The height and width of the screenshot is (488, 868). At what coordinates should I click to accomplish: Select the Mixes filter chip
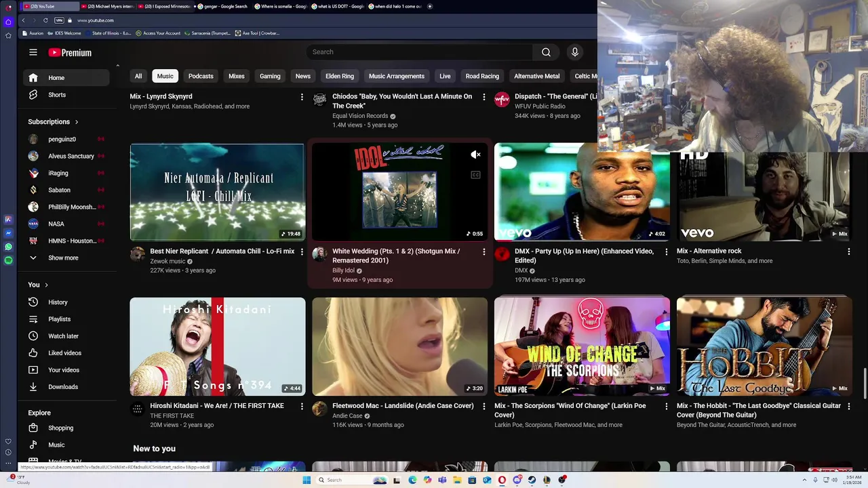[x=237, y=77]
